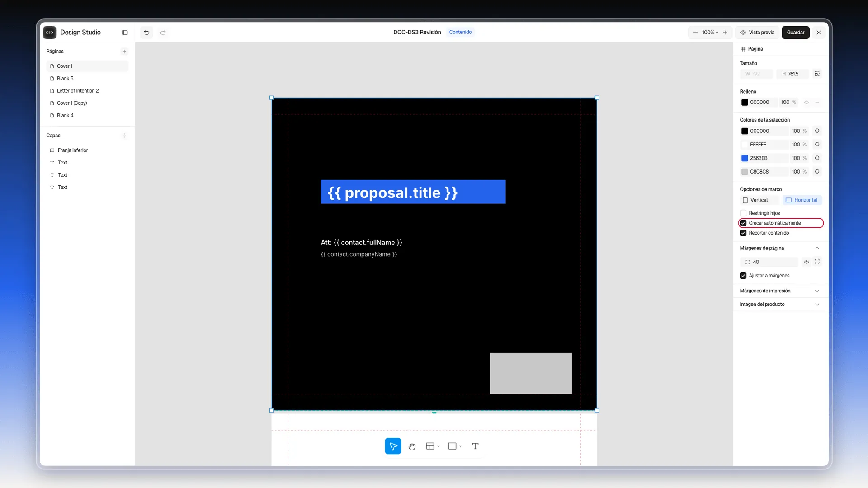The height and width of the screenshot is (488, 868).
Task: Select the rectangle shape tool
Action: tap(452, 446)
